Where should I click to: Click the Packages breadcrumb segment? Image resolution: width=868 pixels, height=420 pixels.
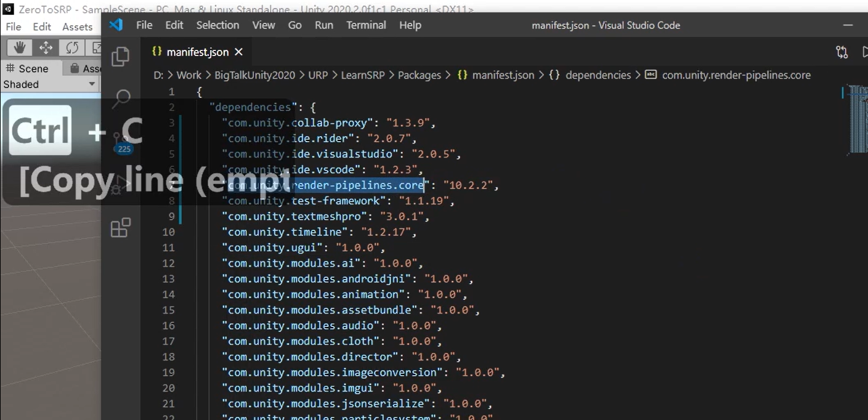click(420, 75)
